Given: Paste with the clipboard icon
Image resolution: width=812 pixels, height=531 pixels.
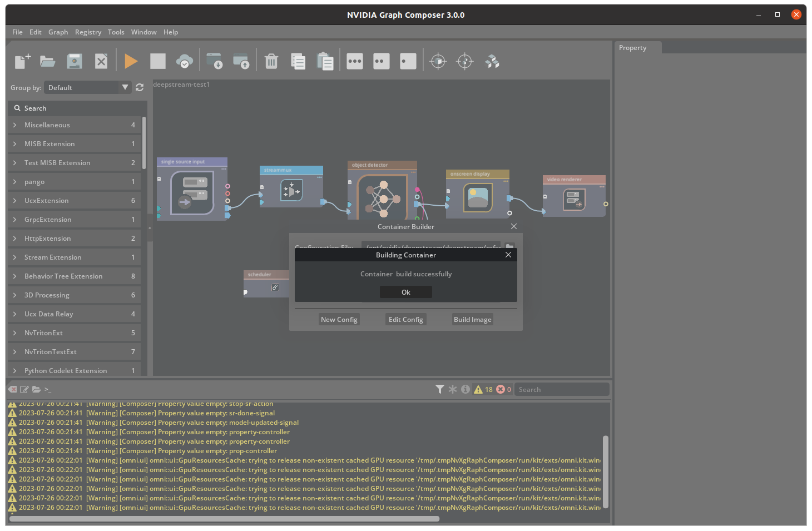Looking at the screenshot, I should click(325, 61).
